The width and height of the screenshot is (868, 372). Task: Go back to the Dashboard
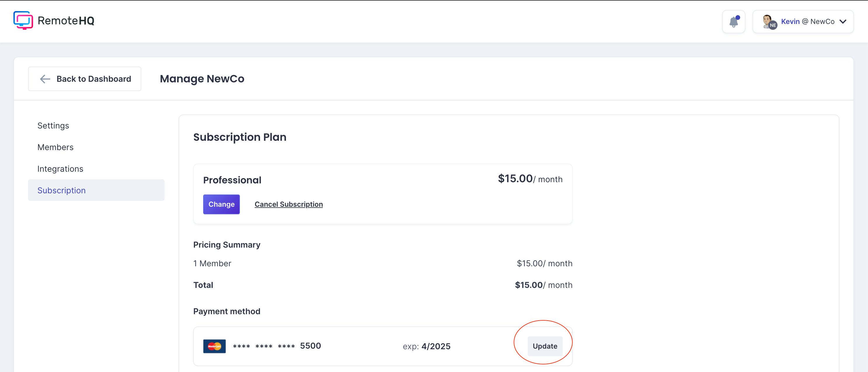click(85, 79)
